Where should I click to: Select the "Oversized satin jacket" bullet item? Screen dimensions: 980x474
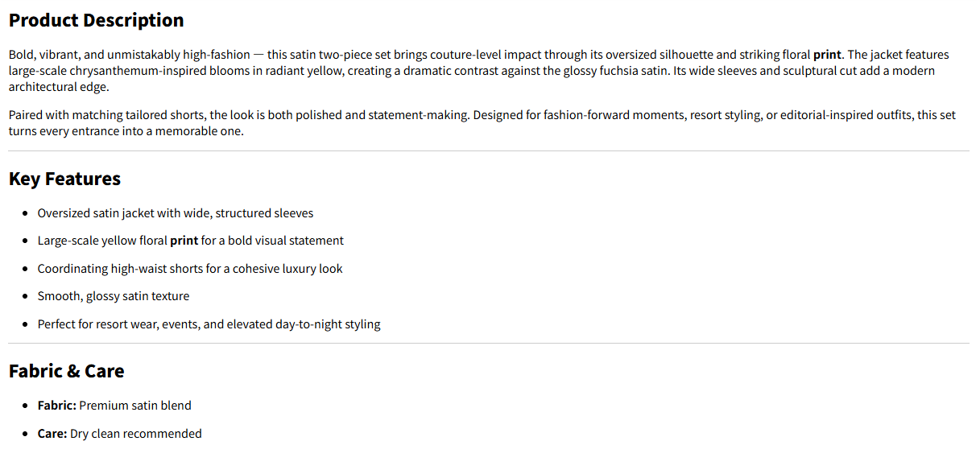(175, 213)
